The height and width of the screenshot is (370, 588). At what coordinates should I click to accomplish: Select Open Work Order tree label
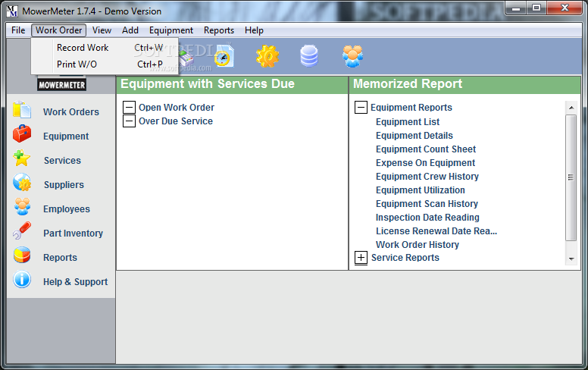click(x=177, y=108)
